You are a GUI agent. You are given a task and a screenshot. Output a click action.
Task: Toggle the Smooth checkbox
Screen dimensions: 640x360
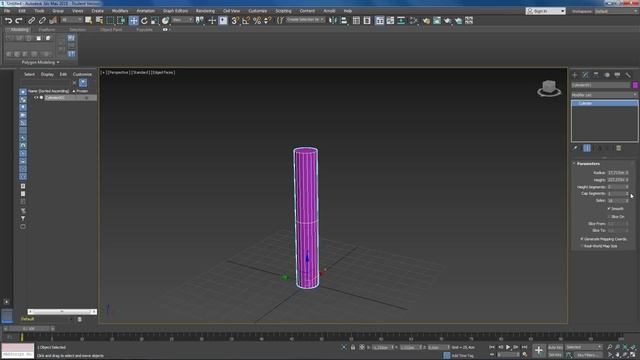click(609, 209)
